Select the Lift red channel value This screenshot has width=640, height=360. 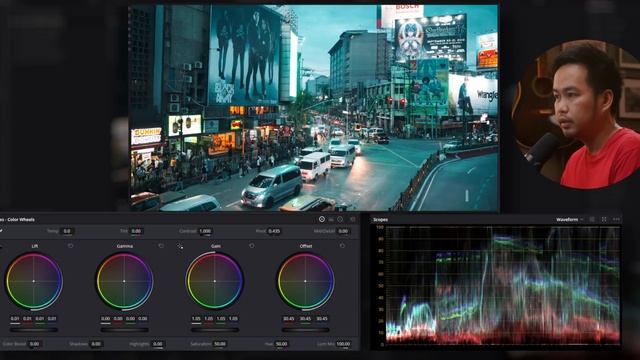(x=27, y=319)
